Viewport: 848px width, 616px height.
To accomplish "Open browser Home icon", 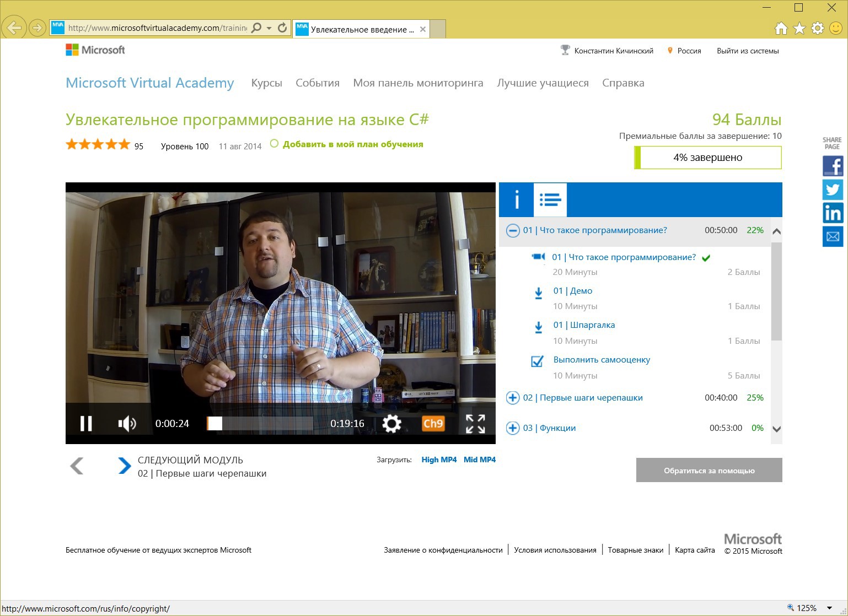I will click(x=781, y=28).
